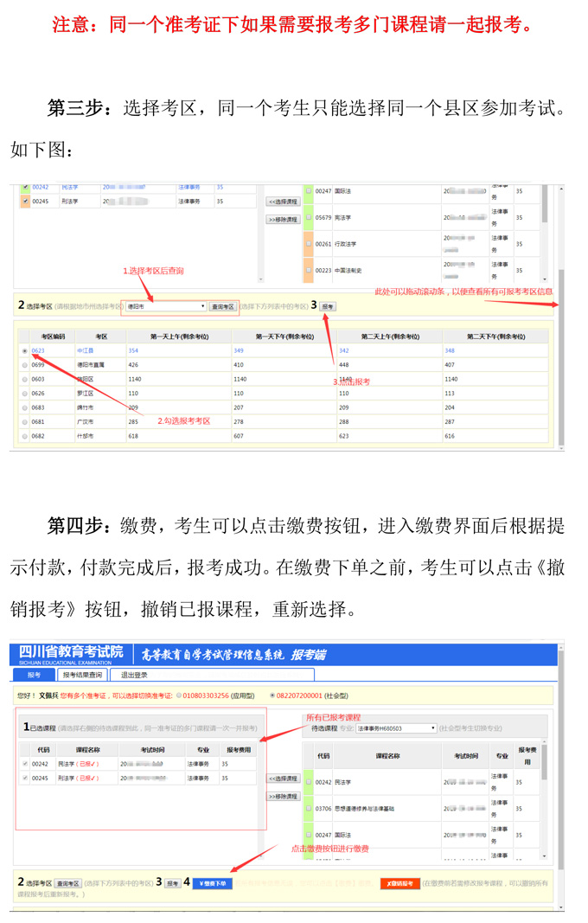Select exam ticket 010803303256 radio
The height and width of the screenshot is (923, 588).
179,695
